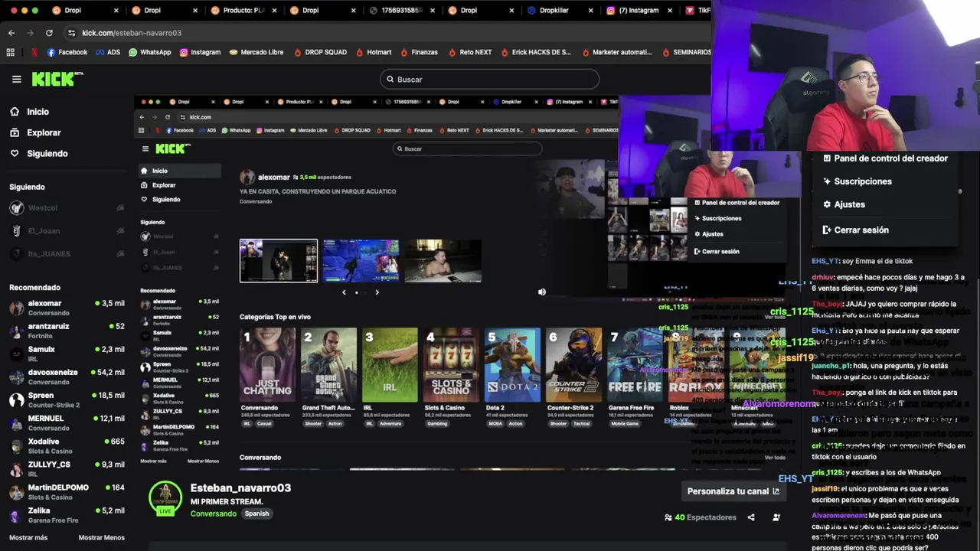
Task: Open the Mercado Libre bookmark
Action: [256, 52]
